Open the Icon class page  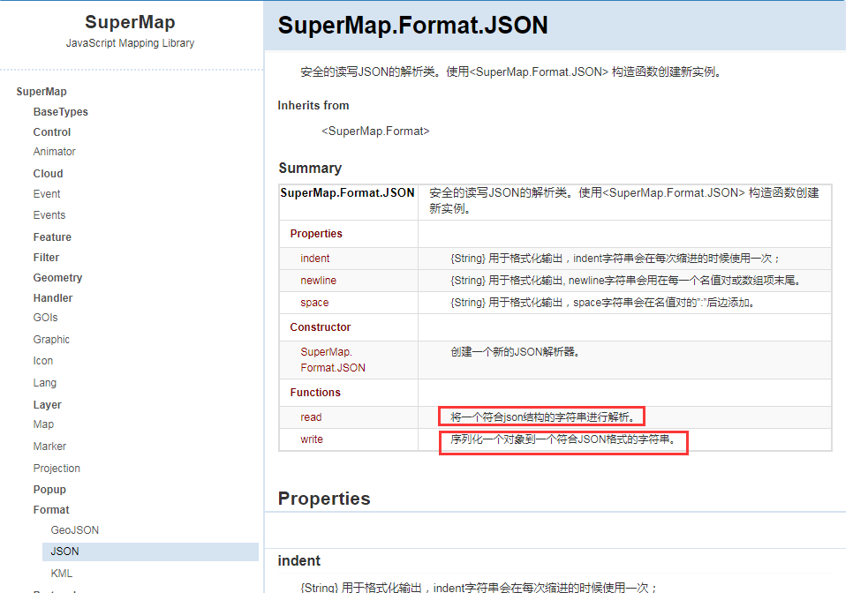click(x=43, y=361)
